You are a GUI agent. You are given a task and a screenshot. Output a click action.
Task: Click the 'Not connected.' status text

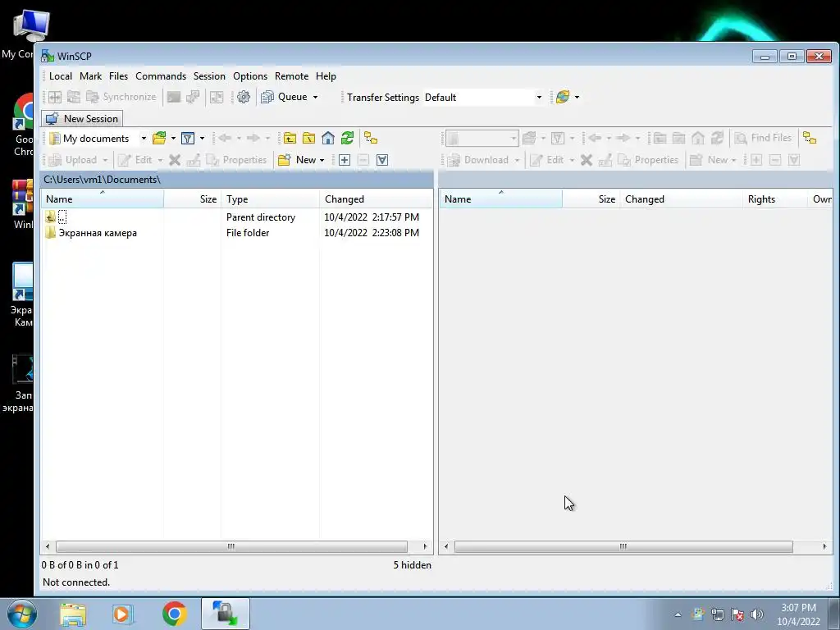[x=76, y=582]
